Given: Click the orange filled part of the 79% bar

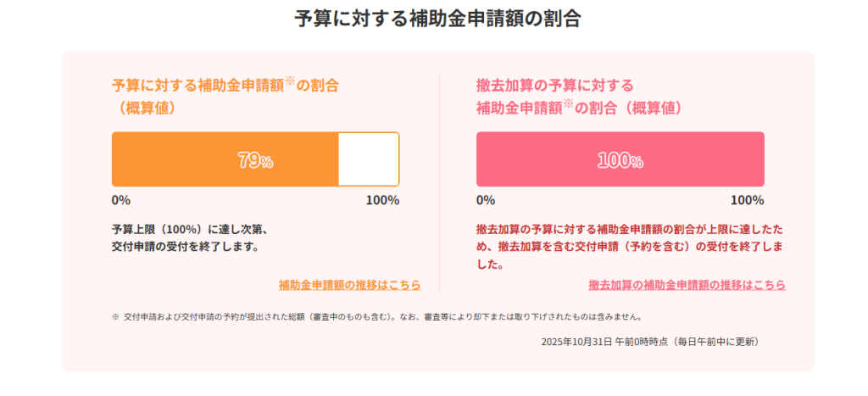Looking at the screenshot, I should [195, 159].
